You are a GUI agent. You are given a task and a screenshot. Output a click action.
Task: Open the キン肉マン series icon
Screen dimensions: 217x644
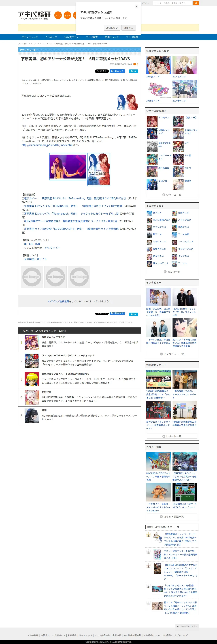coord(152,121)
